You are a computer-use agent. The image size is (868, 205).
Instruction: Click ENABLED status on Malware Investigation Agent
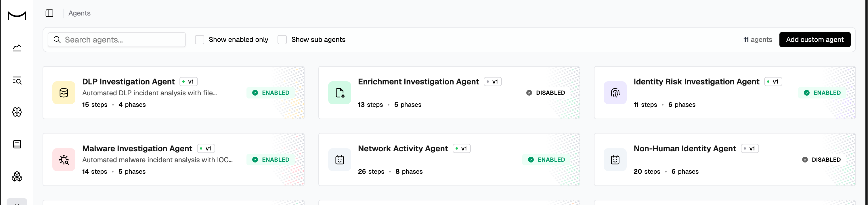coord(271,160)
